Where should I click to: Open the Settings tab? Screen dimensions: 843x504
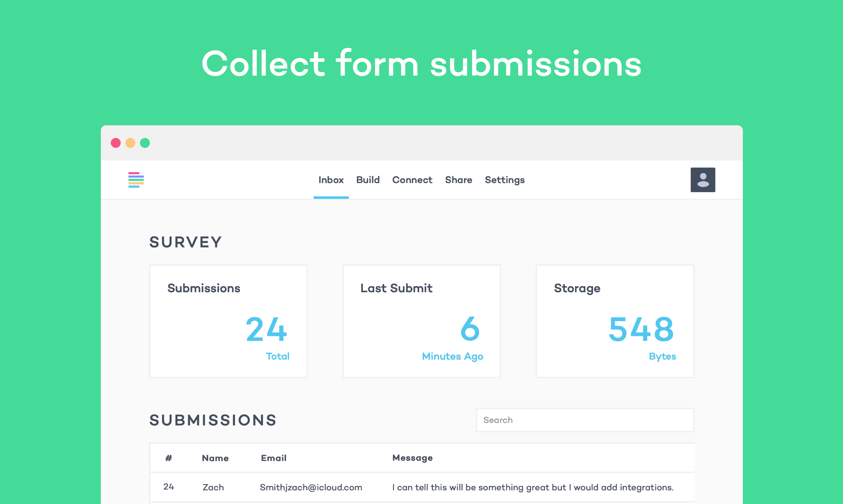(x=504, y=180)
